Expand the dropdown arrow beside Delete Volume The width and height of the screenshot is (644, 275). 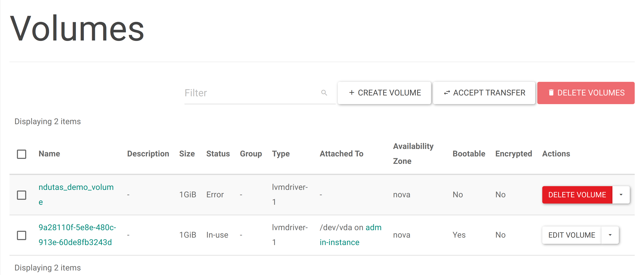coord(621,195)
